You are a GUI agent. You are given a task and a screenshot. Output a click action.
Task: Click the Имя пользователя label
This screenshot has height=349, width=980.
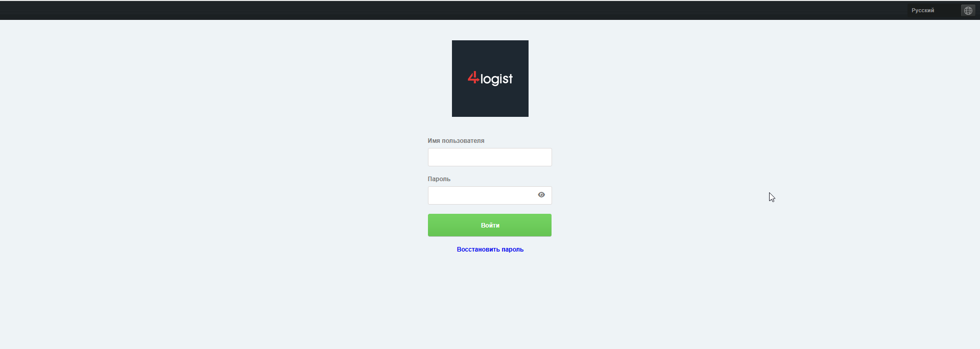coord(456,141)
